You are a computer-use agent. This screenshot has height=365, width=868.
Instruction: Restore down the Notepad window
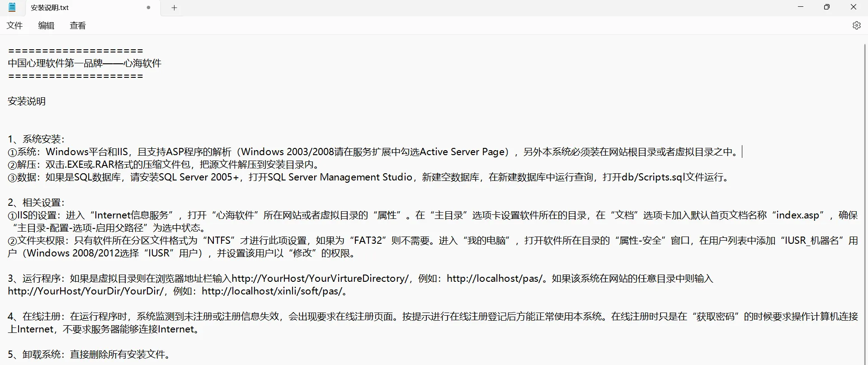827,7
